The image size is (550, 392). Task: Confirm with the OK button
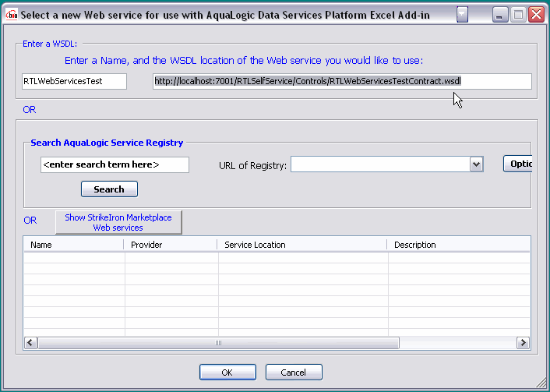coord(227,373)
